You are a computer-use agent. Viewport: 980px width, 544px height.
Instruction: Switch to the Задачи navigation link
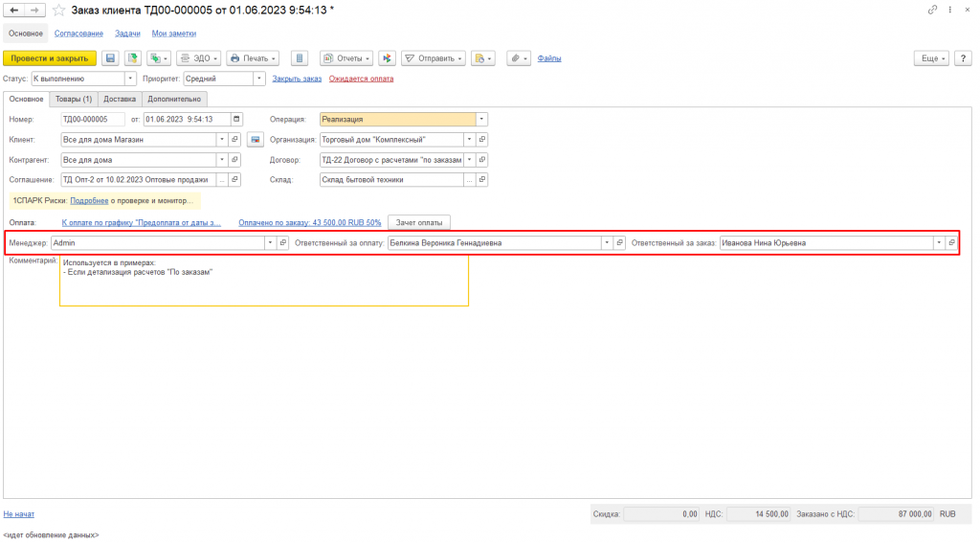pos(127,34)
